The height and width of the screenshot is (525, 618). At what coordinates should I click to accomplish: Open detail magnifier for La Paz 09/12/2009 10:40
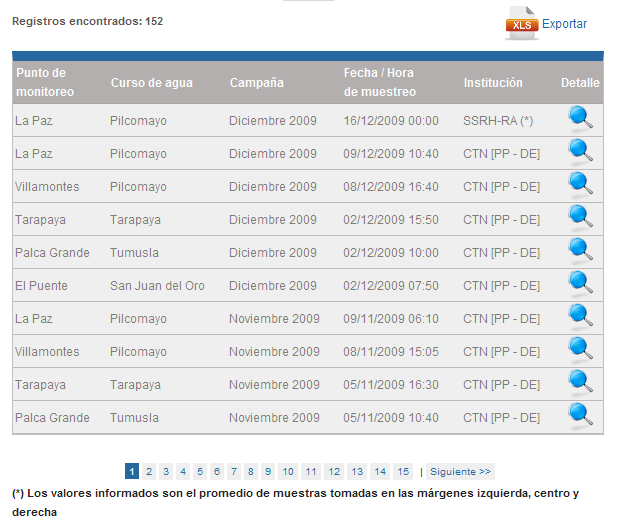(580, 152)
